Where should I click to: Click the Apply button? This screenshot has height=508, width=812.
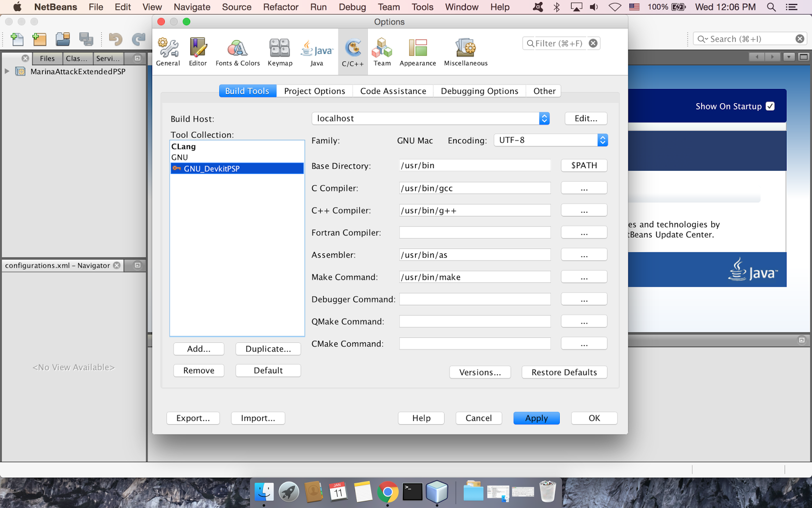coord(536,418)
